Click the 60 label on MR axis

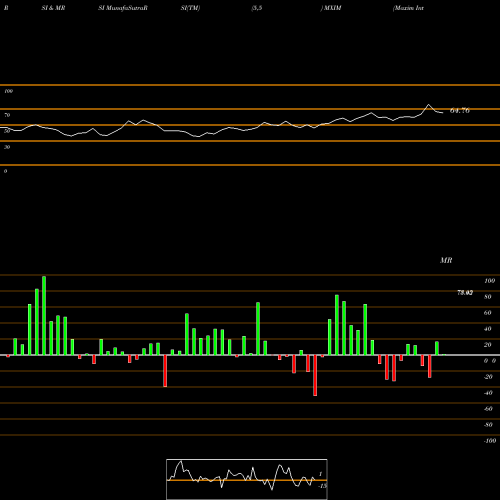point(488,313)
